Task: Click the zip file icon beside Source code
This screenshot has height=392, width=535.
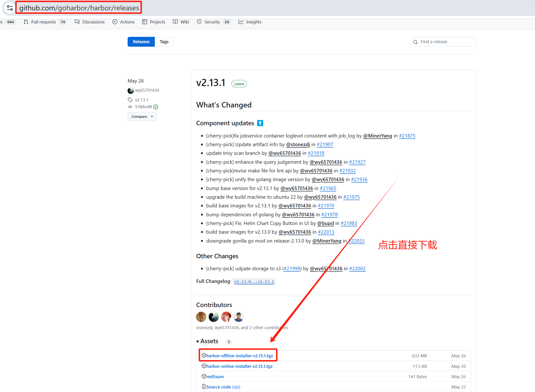Action: pyautogui.click(x=204, y=387)
